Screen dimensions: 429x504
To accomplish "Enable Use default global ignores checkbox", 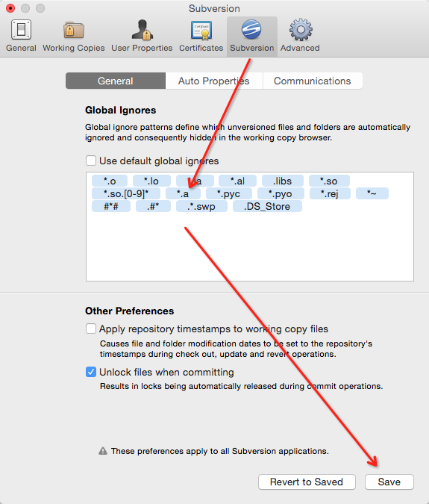I will [x=91, y=161].
